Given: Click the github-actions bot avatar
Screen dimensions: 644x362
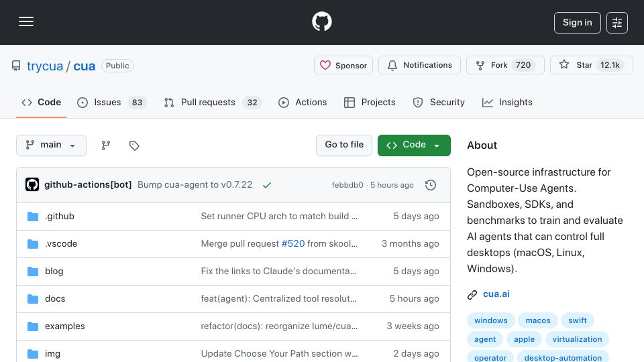Looking at the screenshot, I should tap(32, 185).
